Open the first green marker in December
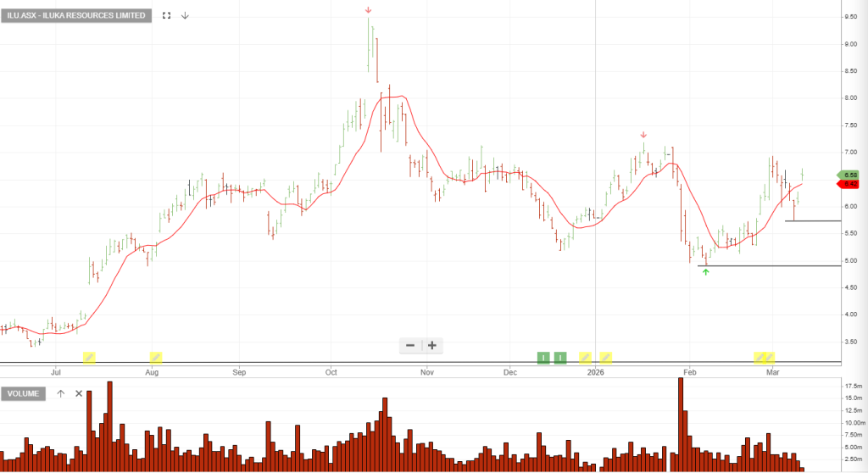The width and height of the screenshot is (868, 473). pos(542,357)
